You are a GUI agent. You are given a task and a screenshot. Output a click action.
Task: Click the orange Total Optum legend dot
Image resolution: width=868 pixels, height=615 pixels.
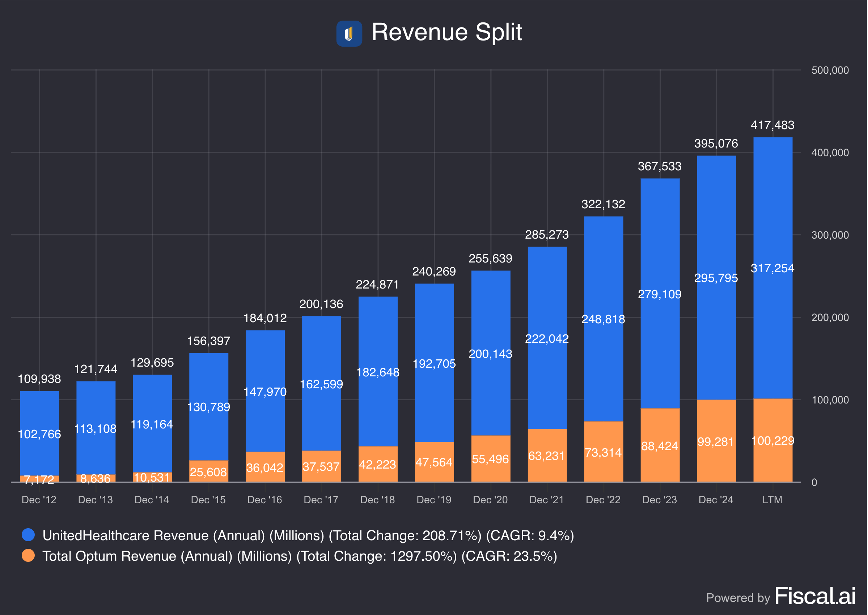pyautogui.click(x=29, y=556)
